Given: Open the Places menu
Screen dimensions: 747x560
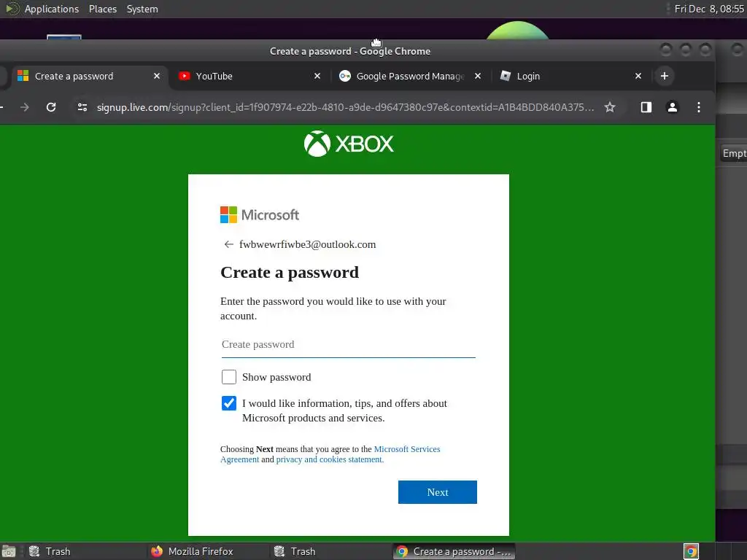Looking at the screenshot, I should click(103, 9).
